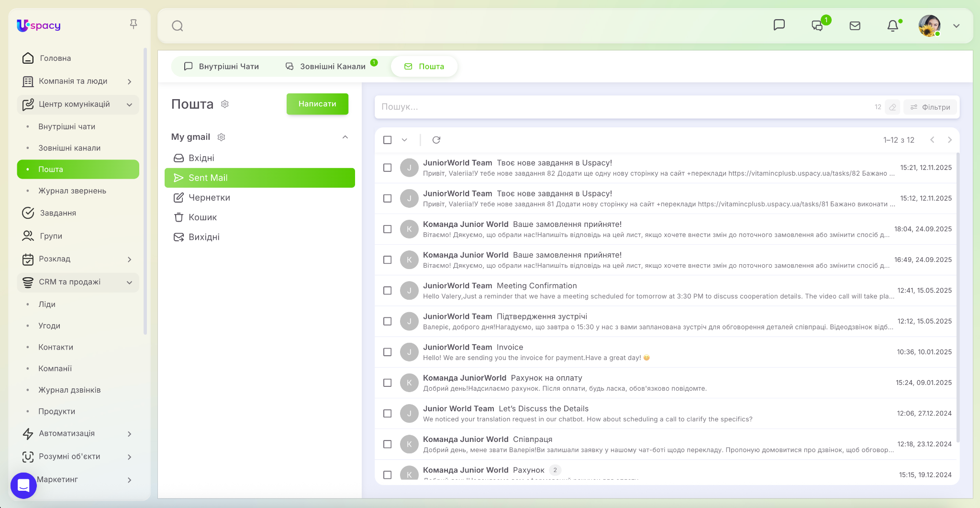Tick the select-all emails checkbox
The height and width of the screenshot is (508, 980).
click(x=388, y=140)
